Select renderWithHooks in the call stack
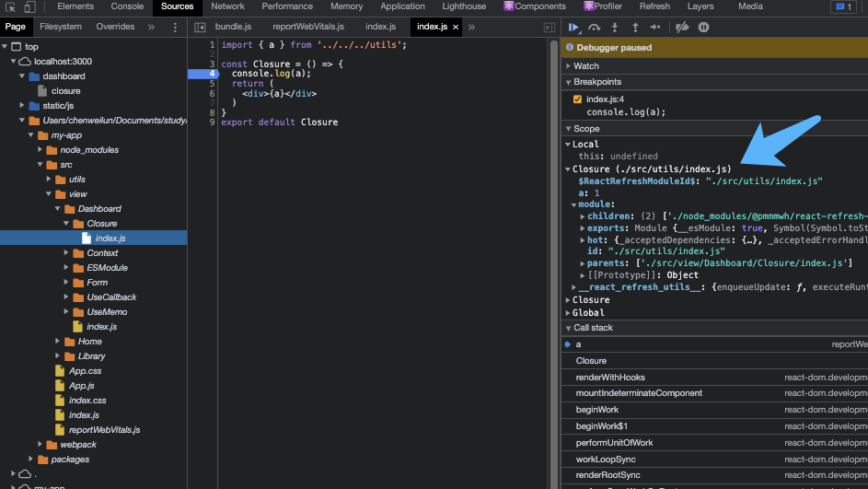Screen dimensions: 868x489 610,378
